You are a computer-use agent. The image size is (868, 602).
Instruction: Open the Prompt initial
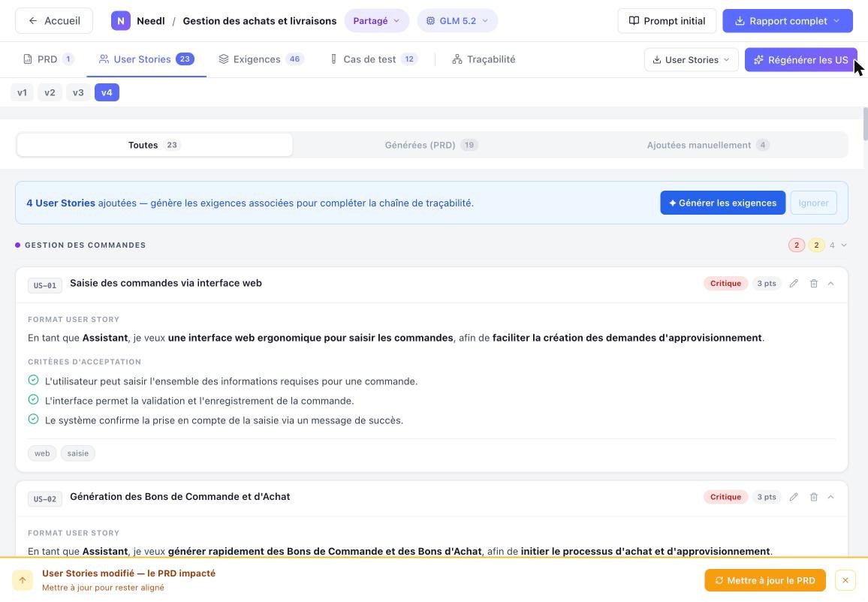[667, 21]
